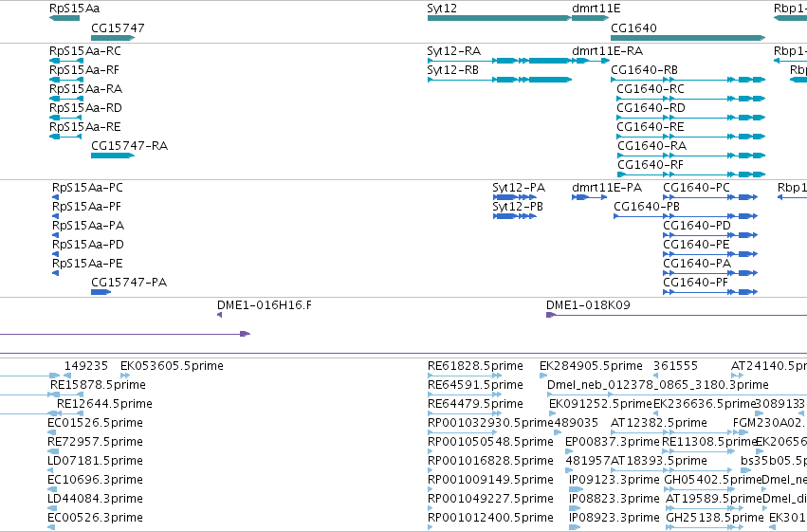
Task: Click EST RE72957.5prime
Action: coord(95,443)
